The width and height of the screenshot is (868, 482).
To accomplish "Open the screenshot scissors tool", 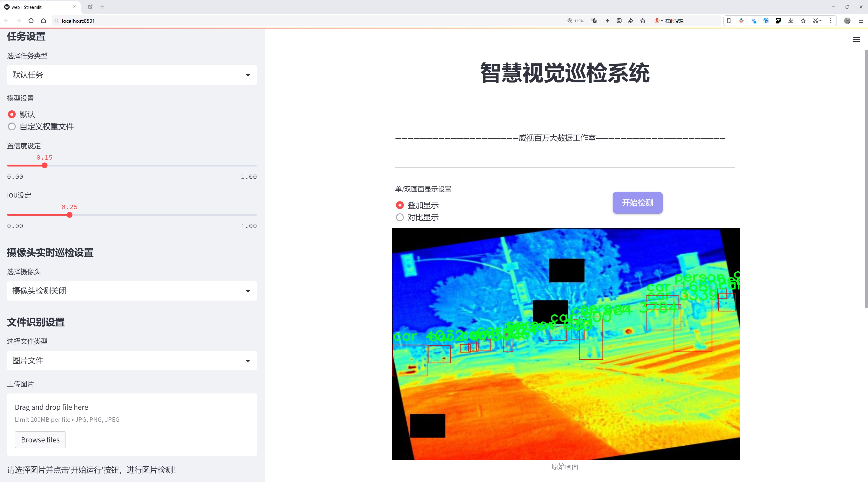I will [x=815, y=21].
